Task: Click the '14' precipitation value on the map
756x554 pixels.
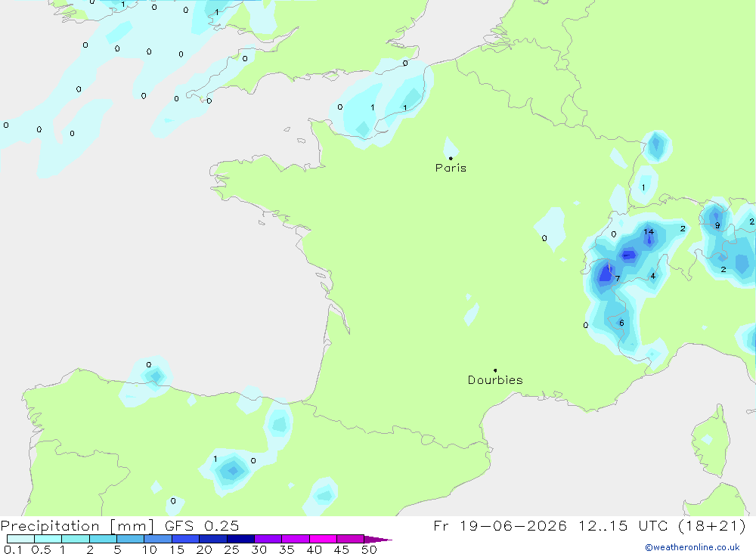Action: (x=649, y=232)
